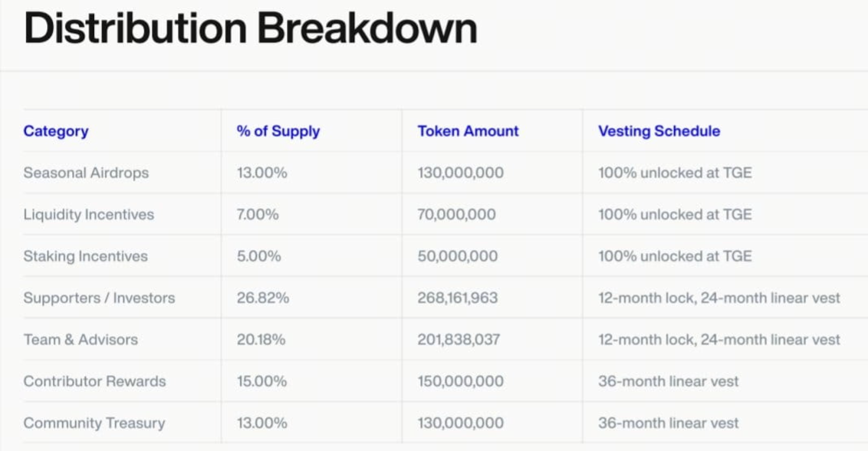Viewport: 868px width, 451px height.
Task: Click the 268,161,963 token amount
Action: click(457, 298)
